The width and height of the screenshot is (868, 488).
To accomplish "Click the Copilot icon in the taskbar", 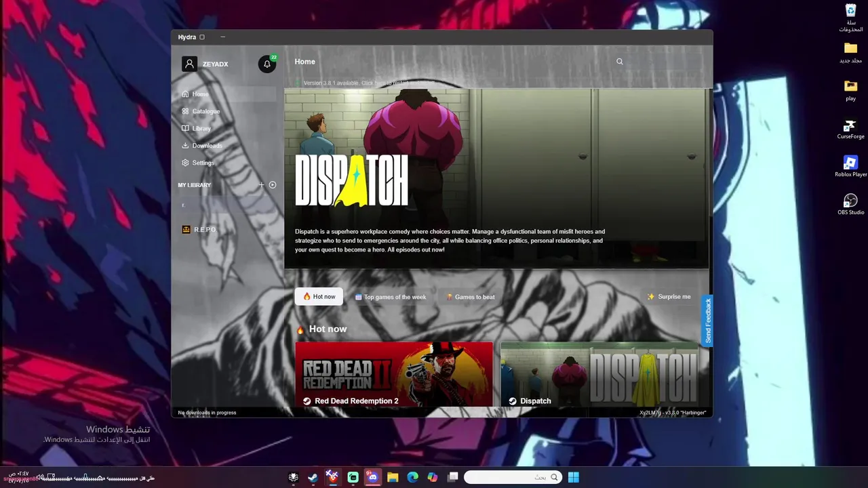I will 433,477.
